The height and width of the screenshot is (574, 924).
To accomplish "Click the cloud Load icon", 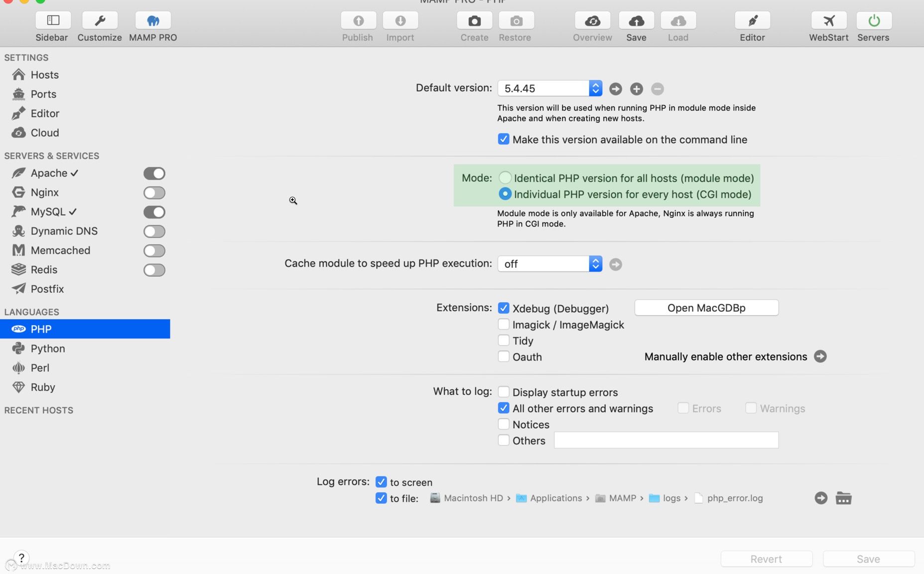I will click(678, 20).
